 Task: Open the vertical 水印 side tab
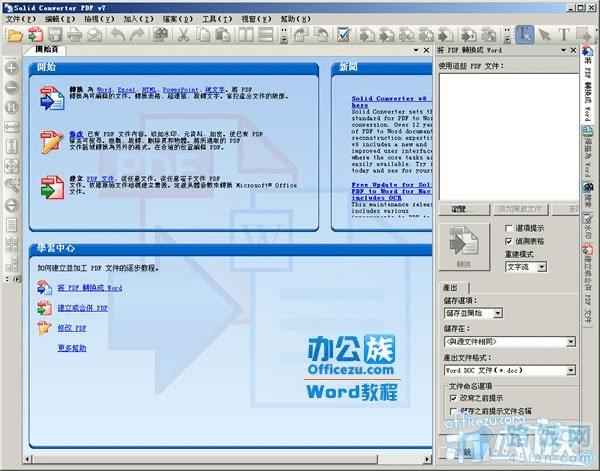(587, 225)
